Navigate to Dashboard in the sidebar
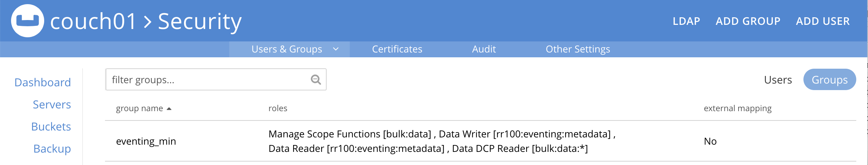This screenshot has width=868, height=165. click(42, 82)
